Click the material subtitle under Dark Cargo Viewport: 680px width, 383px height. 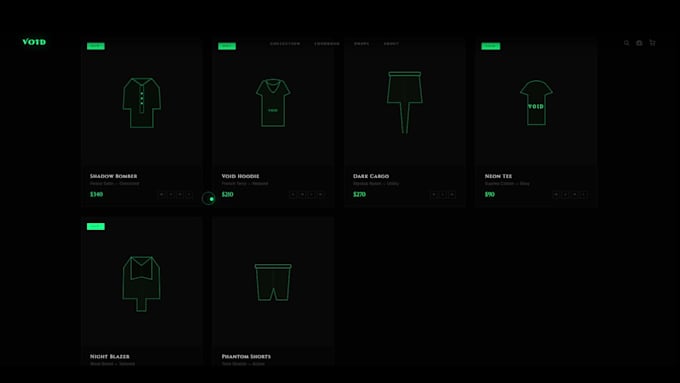(376, 183)
